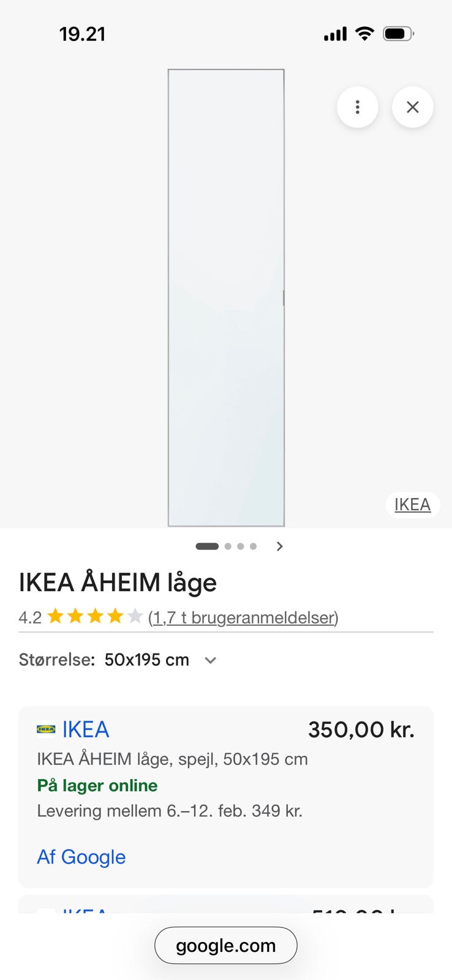The image size is (452, 980).
Task: Tap the ÅHEIM mirror door product image
Action: [226, 298]
